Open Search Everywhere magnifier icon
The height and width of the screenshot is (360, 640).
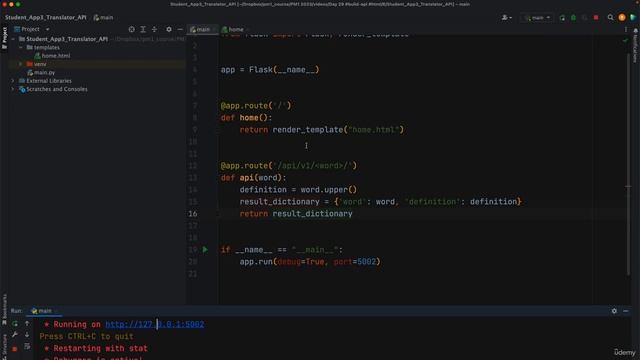(x=610, y=18)
